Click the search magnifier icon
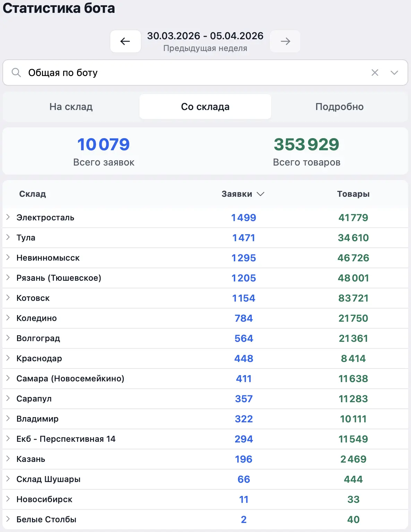 (16, 73)
